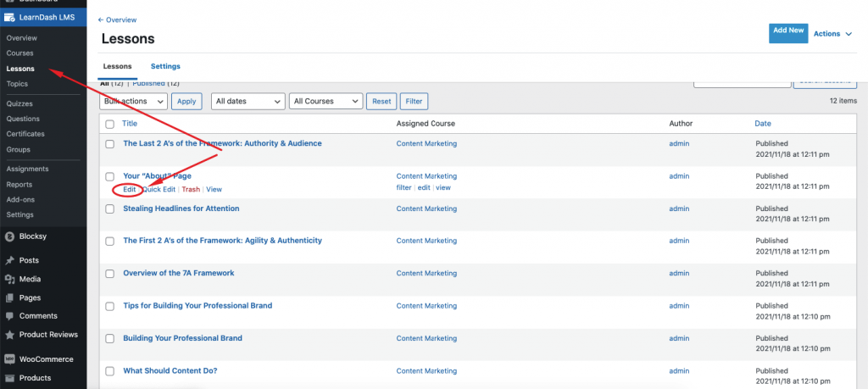Click the Blocksy sidebar icon
This screenshot has height=389, width=868.
tap(9, 236)
